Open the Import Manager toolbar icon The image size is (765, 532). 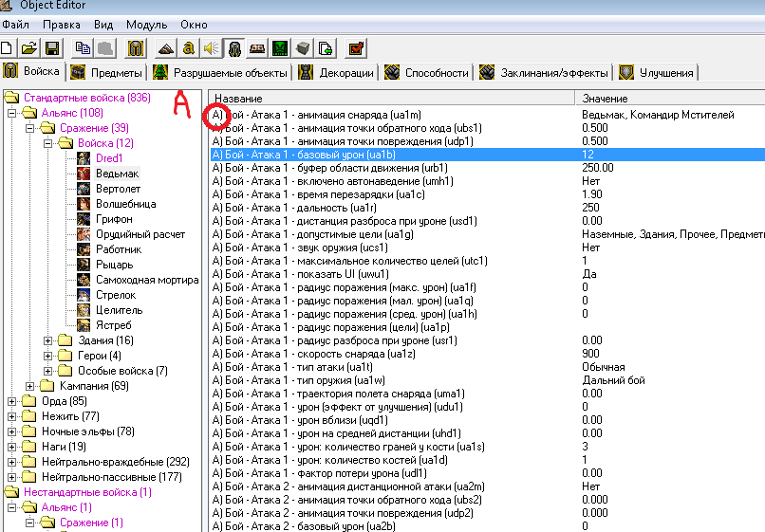[326, 47]
